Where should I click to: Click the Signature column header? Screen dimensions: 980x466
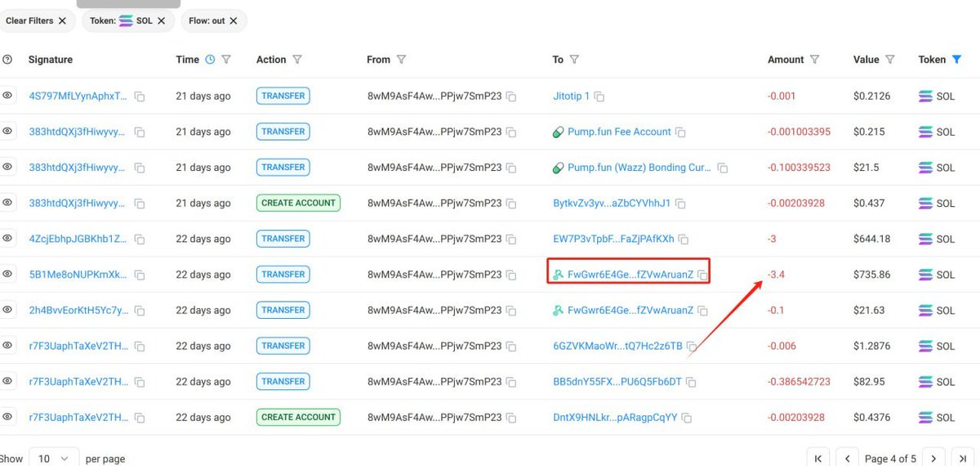(51, 60)
